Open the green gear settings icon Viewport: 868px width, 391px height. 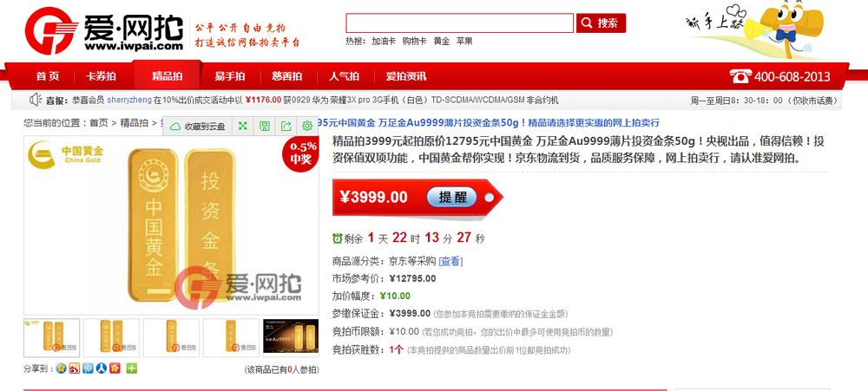pyautogui.click(x=307, y=126)
